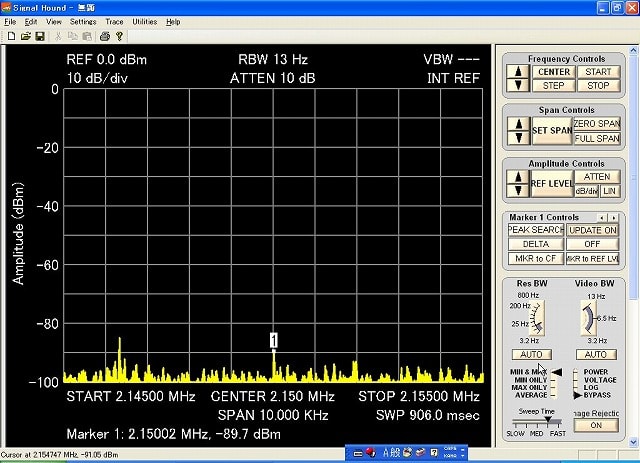Click the STOP frequency button

[x=598, y=85]
